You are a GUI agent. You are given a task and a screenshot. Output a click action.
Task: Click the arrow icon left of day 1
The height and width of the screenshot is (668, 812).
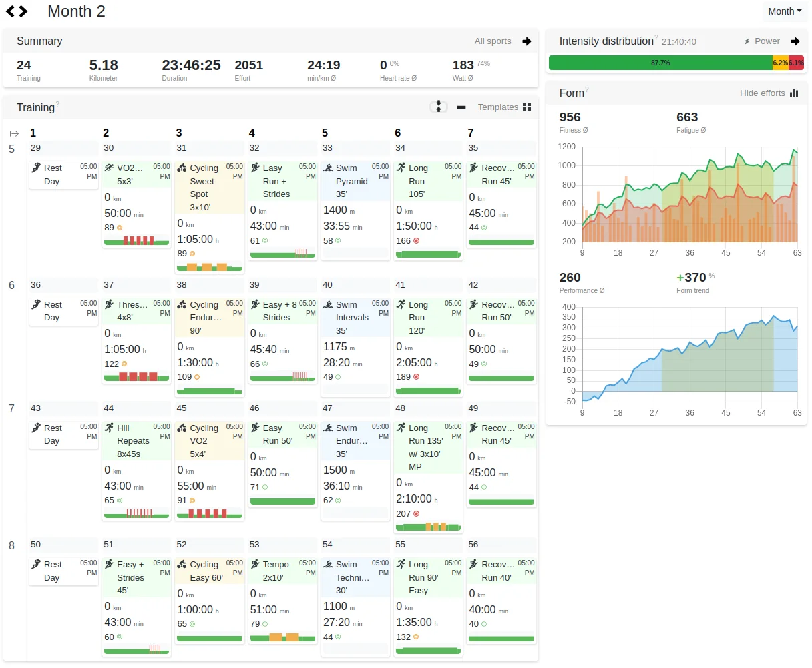(x=14, y=133)
